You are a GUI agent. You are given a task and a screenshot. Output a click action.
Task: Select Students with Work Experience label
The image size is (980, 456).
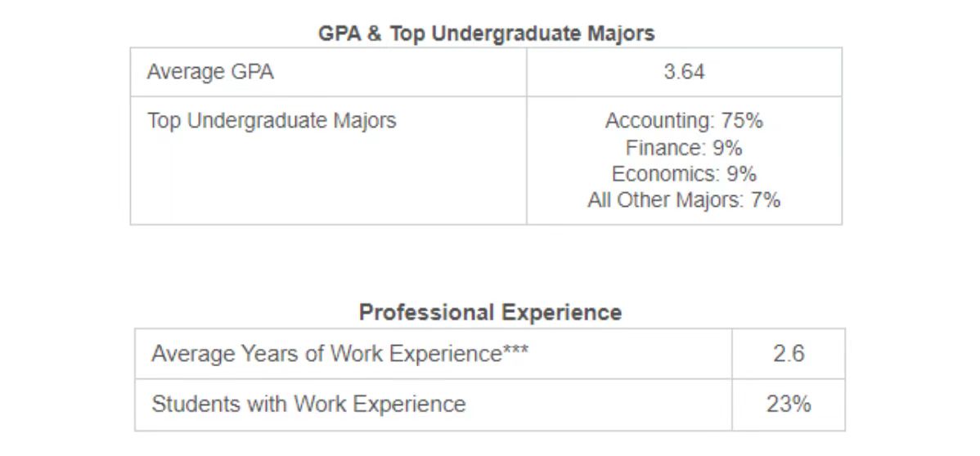(x=308, y=404)
